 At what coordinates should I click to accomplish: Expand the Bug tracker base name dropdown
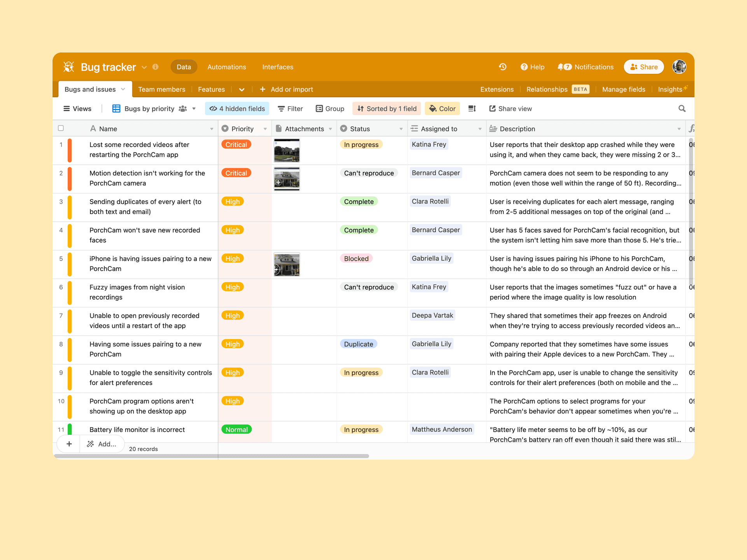click(x=144, y=67)
